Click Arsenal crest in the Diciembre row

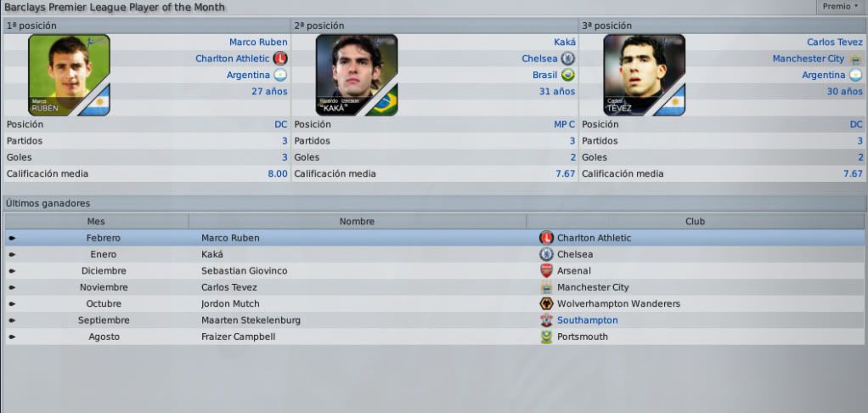pyautogui.click(x=546, y=271)
